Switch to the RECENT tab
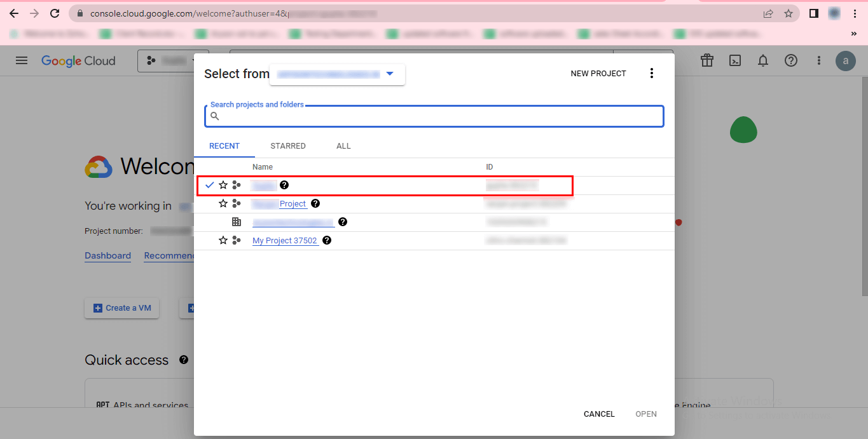The image size is (868, 439). coord(224,146)
